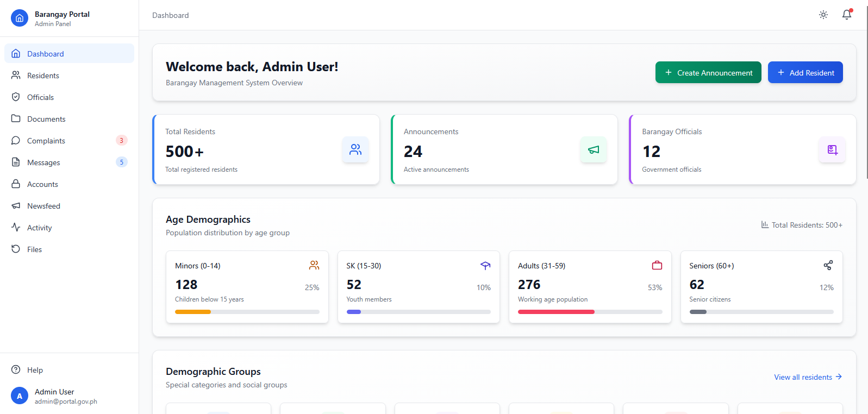
Task: Navigate to Accounts
Action: [70, 184]
